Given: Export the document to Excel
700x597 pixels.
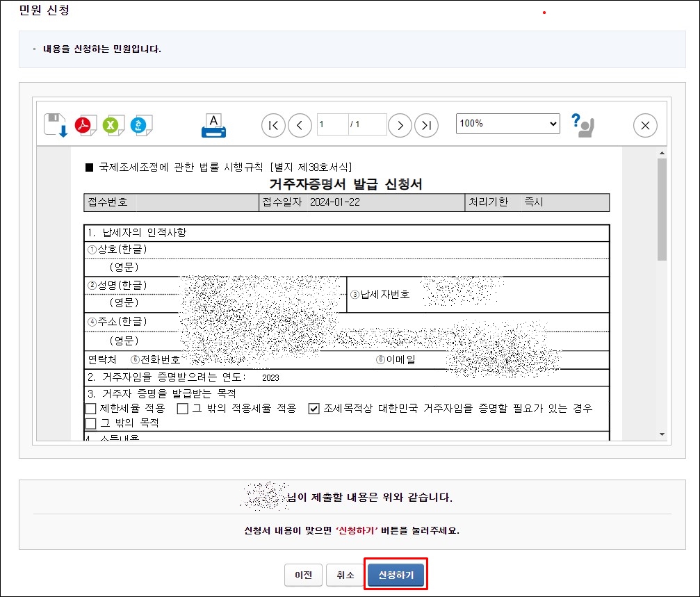Looking at the screenshot, I should (113, 125).
